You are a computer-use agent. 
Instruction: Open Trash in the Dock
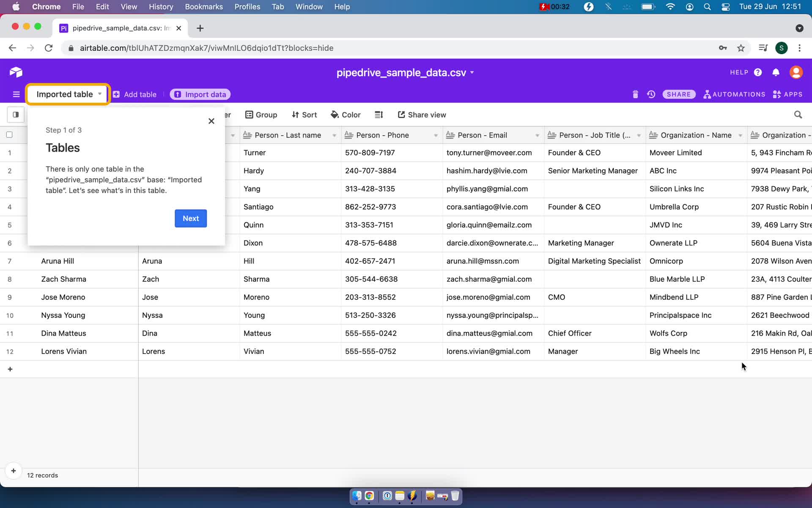(x=455, y=496)
